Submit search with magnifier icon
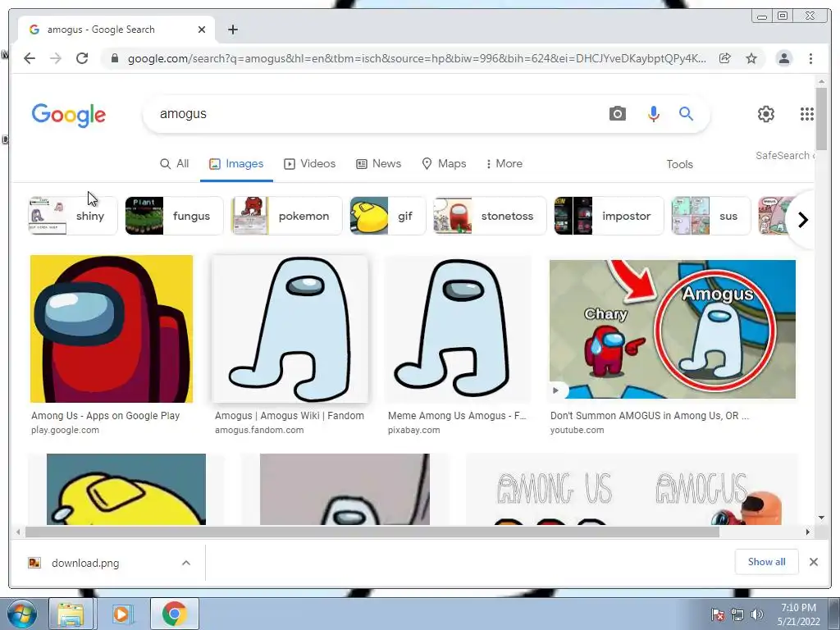Image resolution: width=840 pixels, height=630 pixels. click(x=687, y=113)
